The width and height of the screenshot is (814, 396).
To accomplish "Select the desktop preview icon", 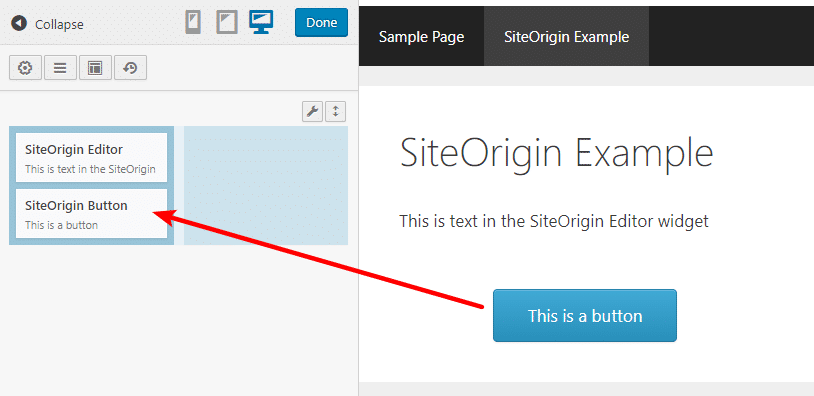I will (x=261, y=22).
